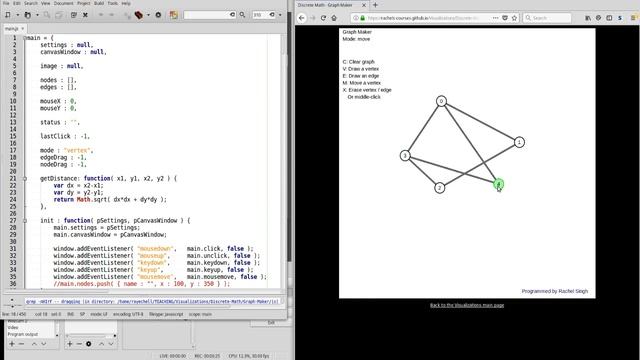Click the Build brick icon
Image resolution: width=640 pixels, height=360 pixels.
pos(139,15)
